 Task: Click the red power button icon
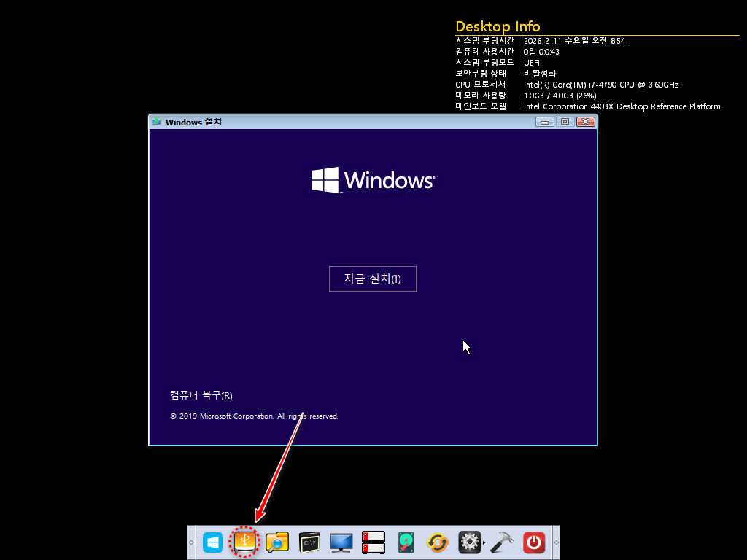tap(533, 542)
